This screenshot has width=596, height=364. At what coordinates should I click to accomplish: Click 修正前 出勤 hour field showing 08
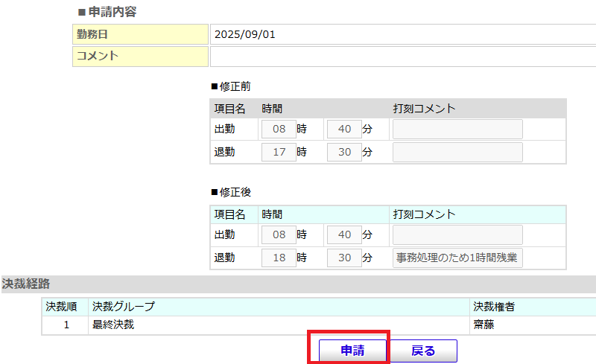(279, 130)
